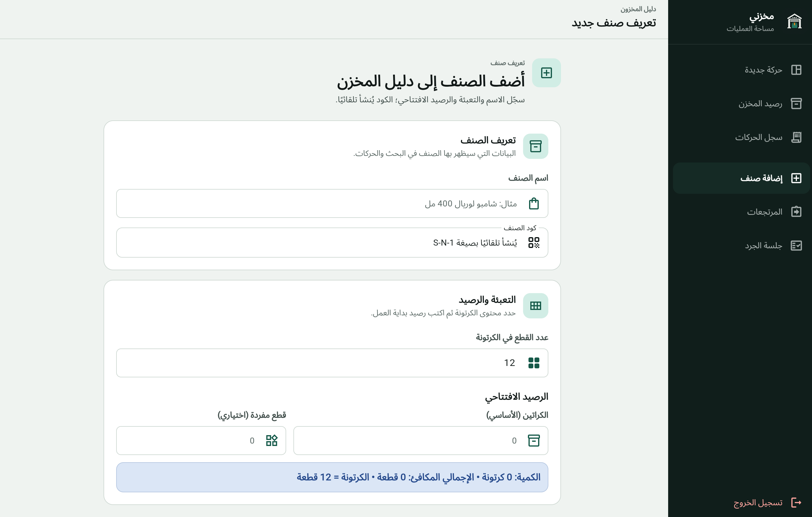Click the حركة جديدة layout icon
This screenshot has height=517, width=812.
(796, 70)
